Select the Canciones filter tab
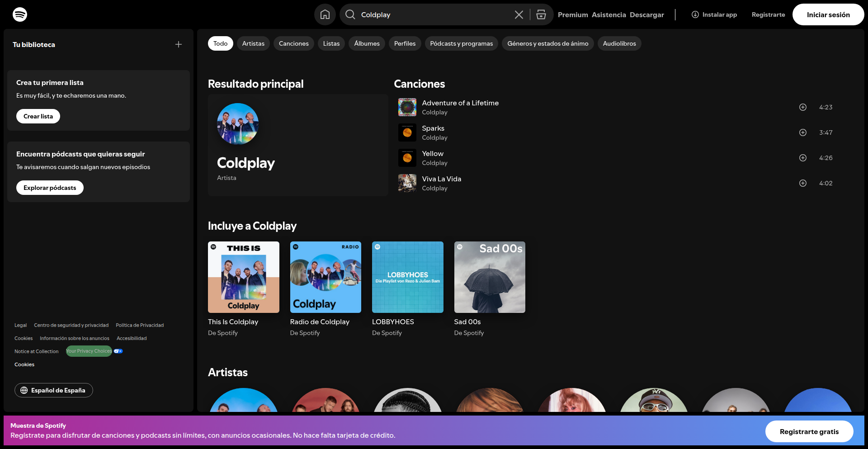Image resolution: width=868 pixels, height=449 pixels. [x=293, y=43]
